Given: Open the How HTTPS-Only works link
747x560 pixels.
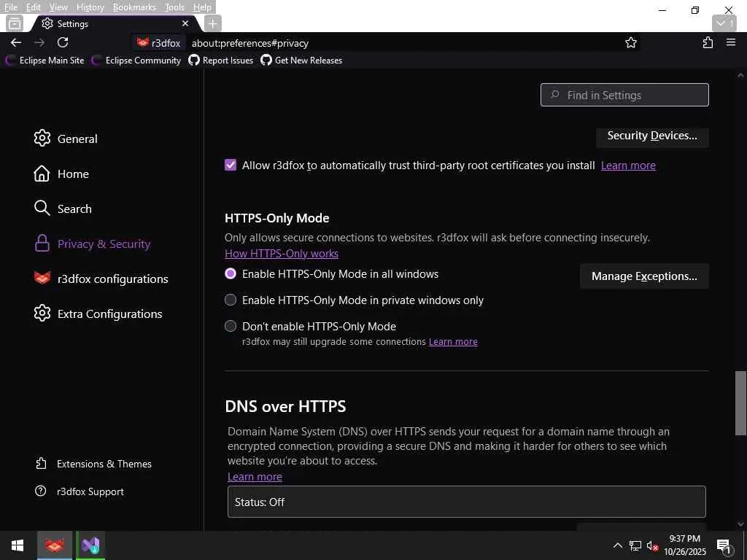Looking at the screenshot, I should tap(282, 254).
